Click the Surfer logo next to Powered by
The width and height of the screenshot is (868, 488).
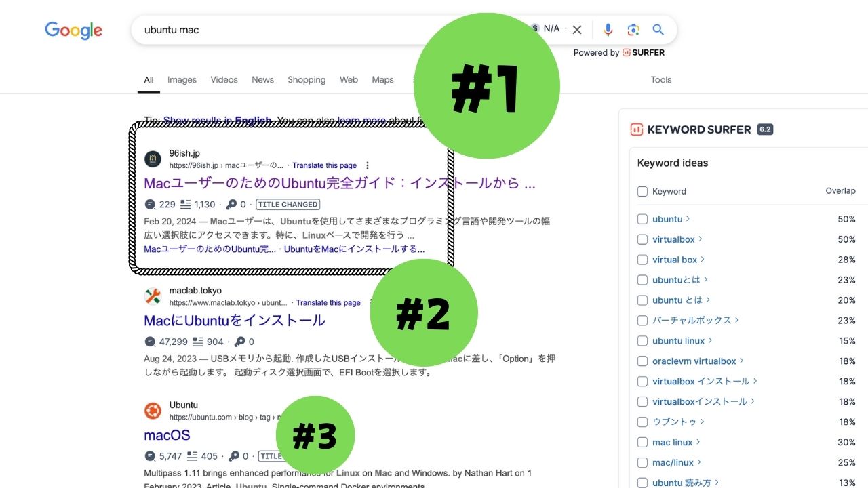pos(644,52)
